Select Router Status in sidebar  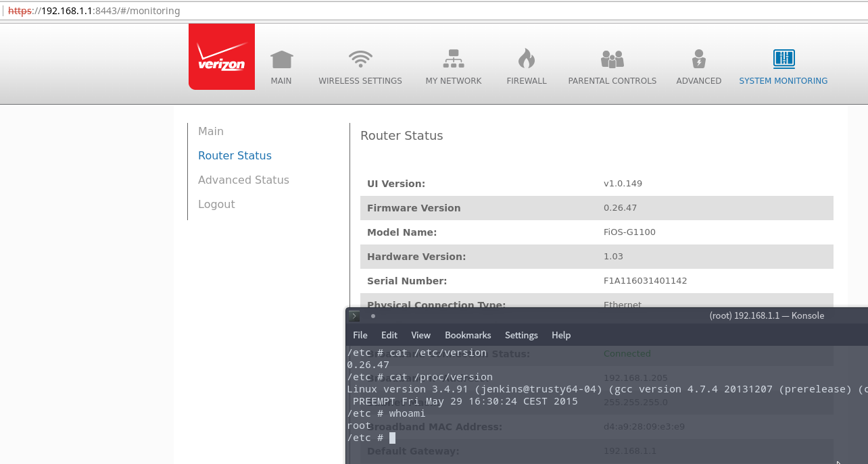point(235,155)
